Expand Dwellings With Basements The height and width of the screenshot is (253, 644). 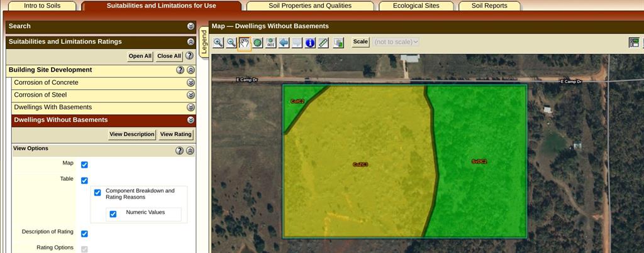coord(191,107)
